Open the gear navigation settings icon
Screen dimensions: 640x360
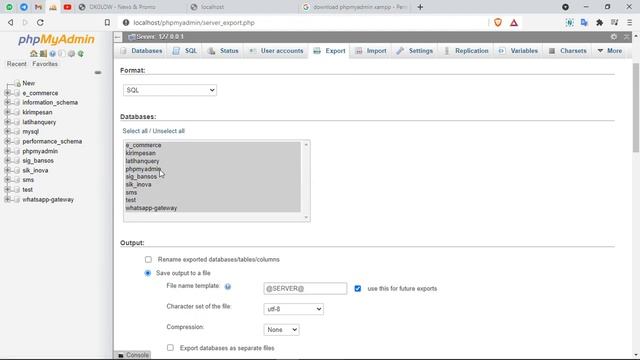[x=71, y=53]
